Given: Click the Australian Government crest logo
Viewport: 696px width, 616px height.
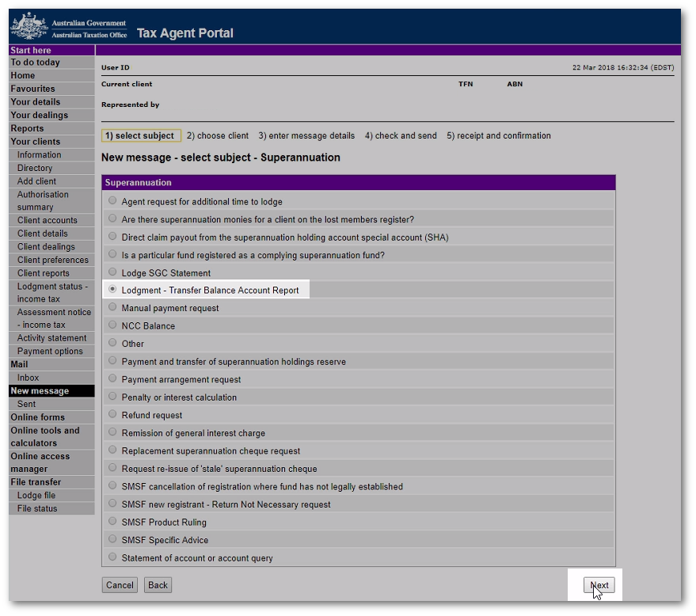Looking at the screenshot, I should click(x=29, y=27).
